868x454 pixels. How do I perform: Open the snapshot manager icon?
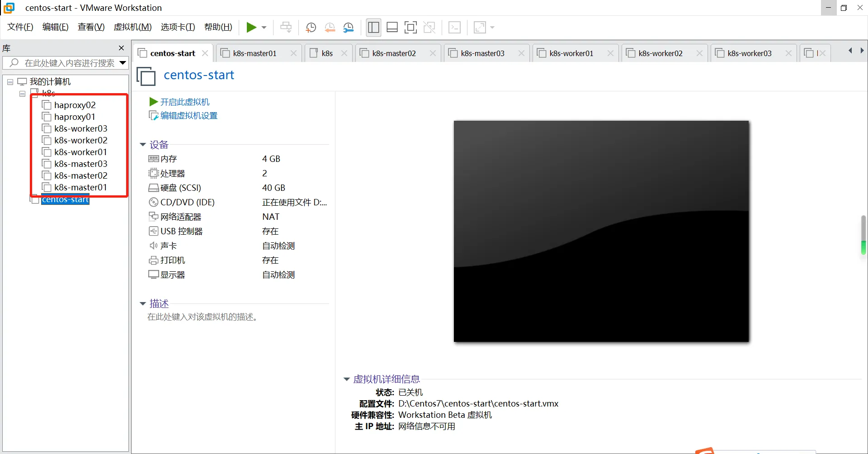point(348,28)
